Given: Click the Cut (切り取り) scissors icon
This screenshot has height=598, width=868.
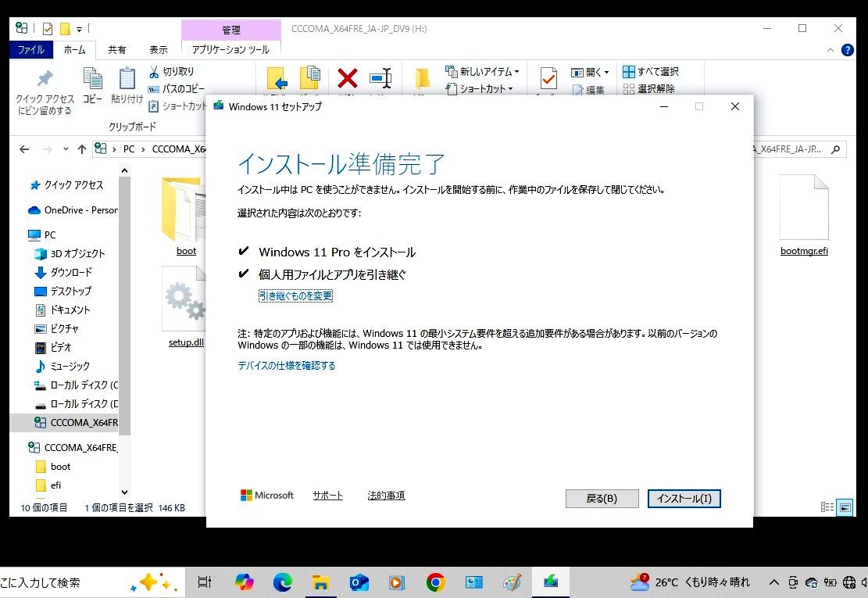Looking at the screenshot, I should (x=155, y=72).
